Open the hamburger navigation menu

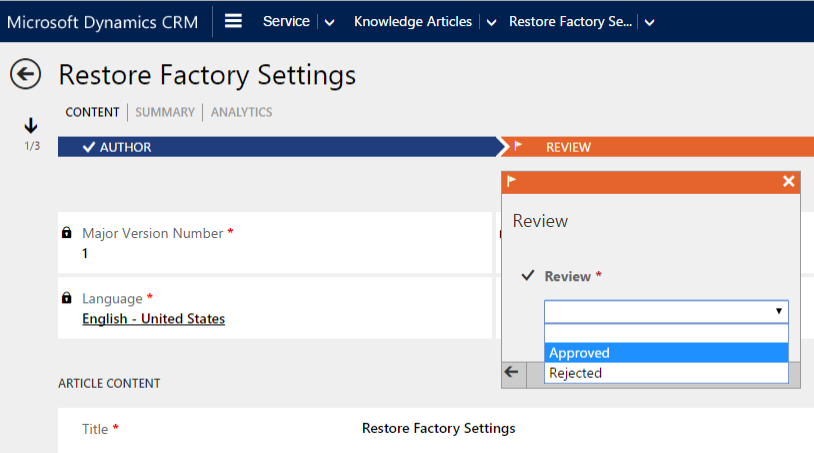(233, 21)
